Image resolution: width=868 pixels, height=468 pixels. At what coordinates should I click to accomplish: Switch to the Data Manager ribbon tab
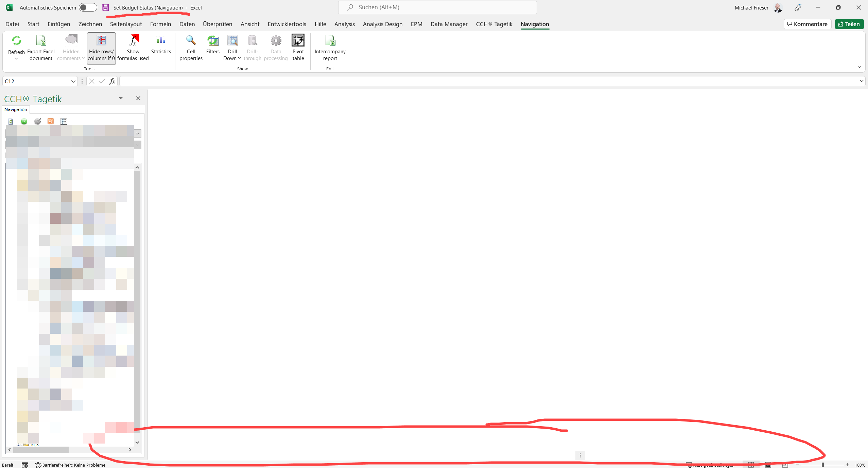(x=449, y=24)
